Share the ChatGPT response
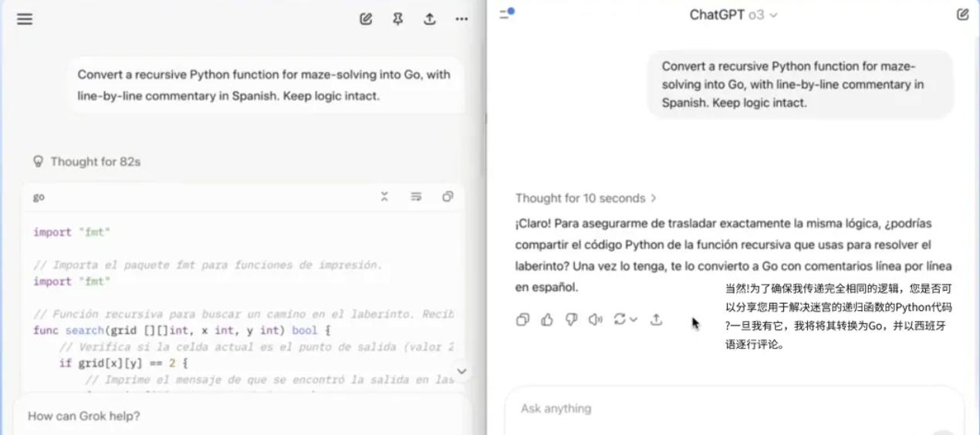This screenshot has height=435, width=980. point(656,319)
